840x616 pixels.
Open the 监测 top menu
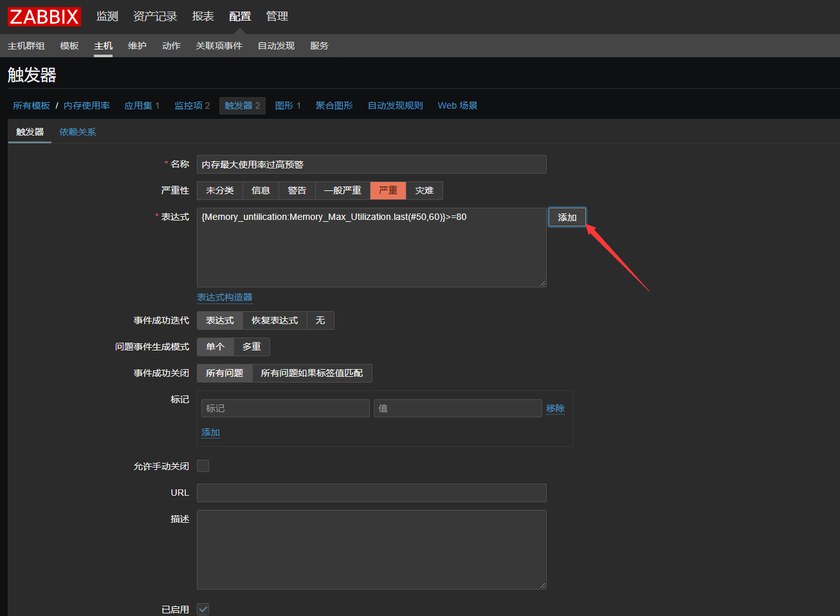click(x=107, y=17)
